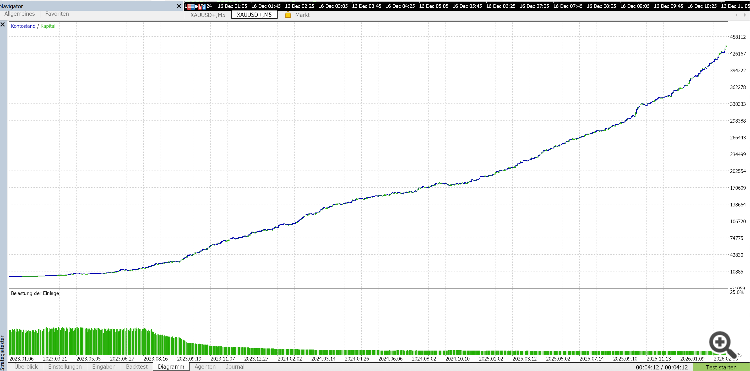Click the green Test starten button
The height and width of the screenshot is (371, 750).
(x=721, y=367)
